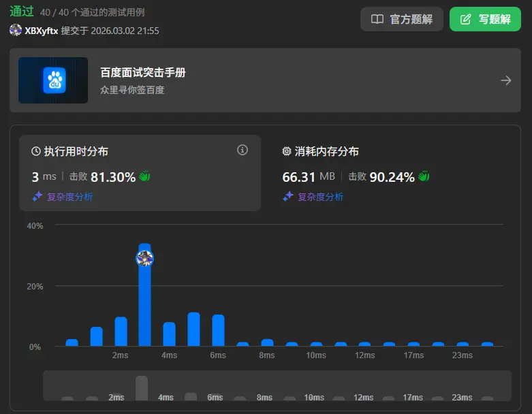
Task: Click the info icon in runtime panel
Action: click(x=242, y=150)
